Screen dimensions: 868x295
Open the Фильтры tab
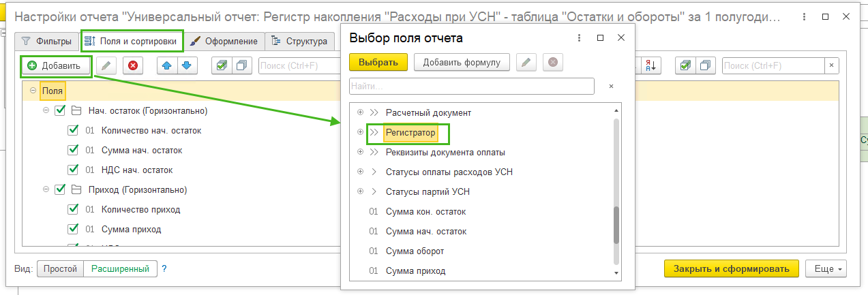click(x=47, y=42)
